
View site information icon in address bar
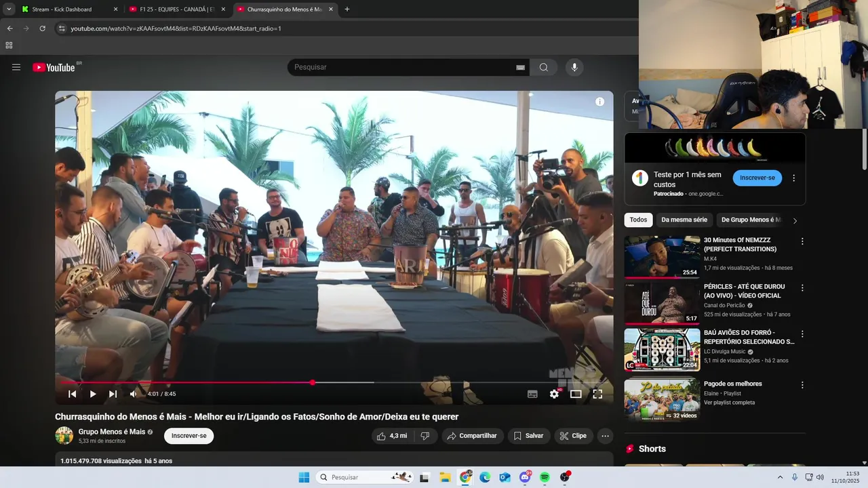61,28
